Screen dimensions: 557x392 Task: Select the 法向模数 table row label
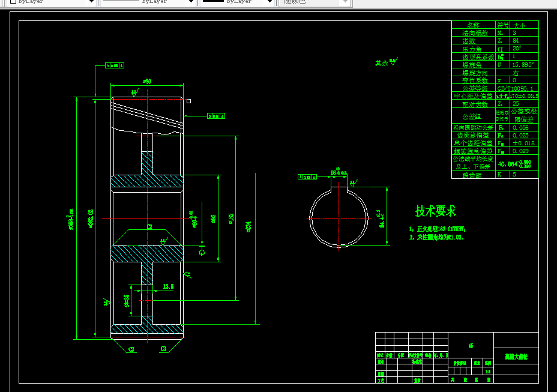pos(475,33)
